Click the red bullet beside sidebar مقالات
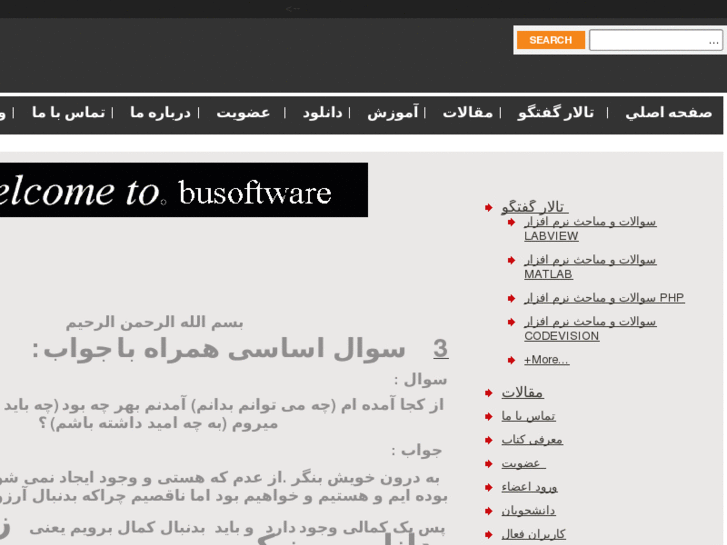This screenshot has height=545, width=727. coord(489,393)
